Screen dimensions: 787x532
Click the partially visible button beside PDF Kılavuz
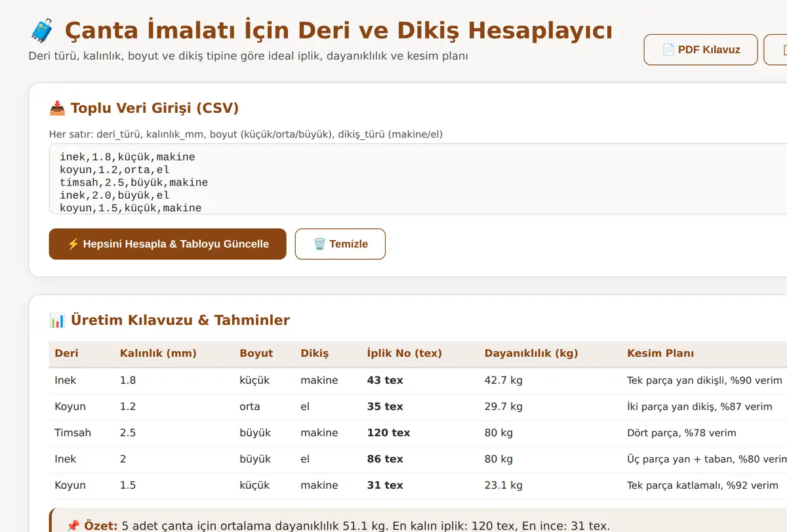(x=776, y=50)
